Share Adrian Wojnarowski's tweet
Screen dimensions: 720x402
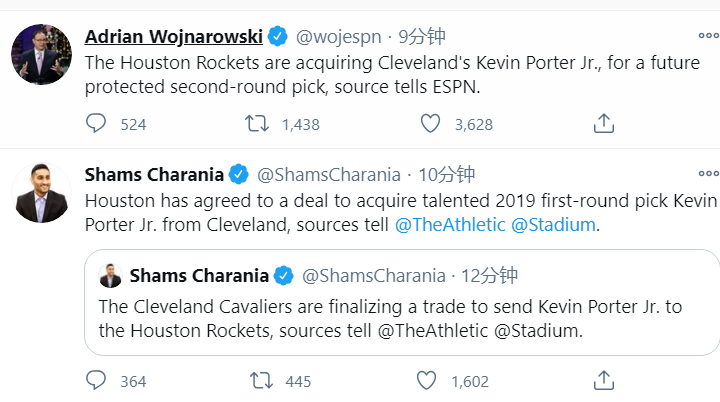[603, 124]
